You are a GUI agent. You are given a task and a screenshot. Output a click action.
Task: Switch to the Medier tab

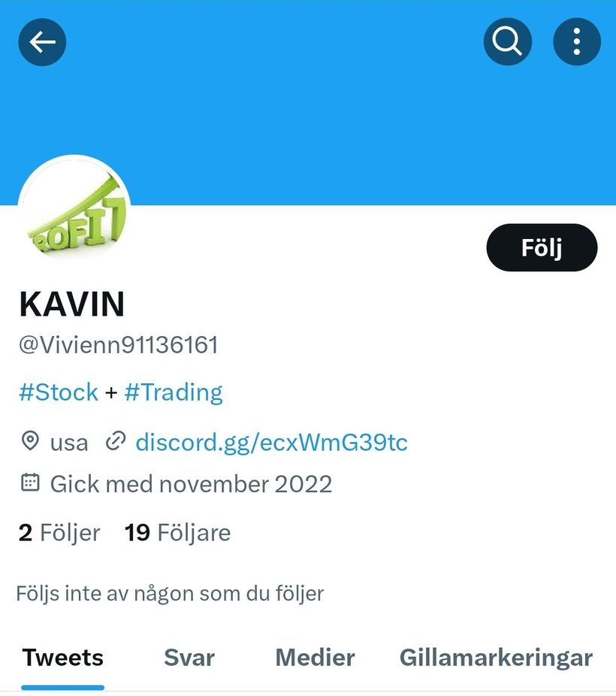[x=316, y=658]
